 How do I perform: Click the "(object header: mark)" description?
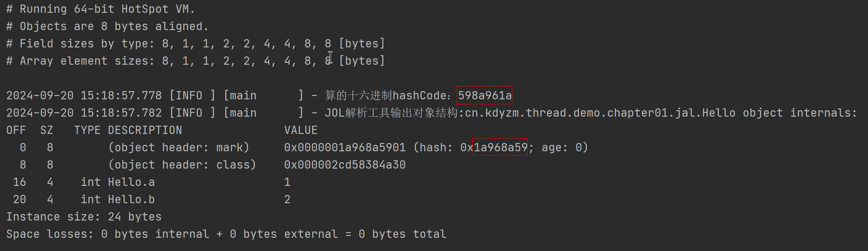[x=178, y=148]
